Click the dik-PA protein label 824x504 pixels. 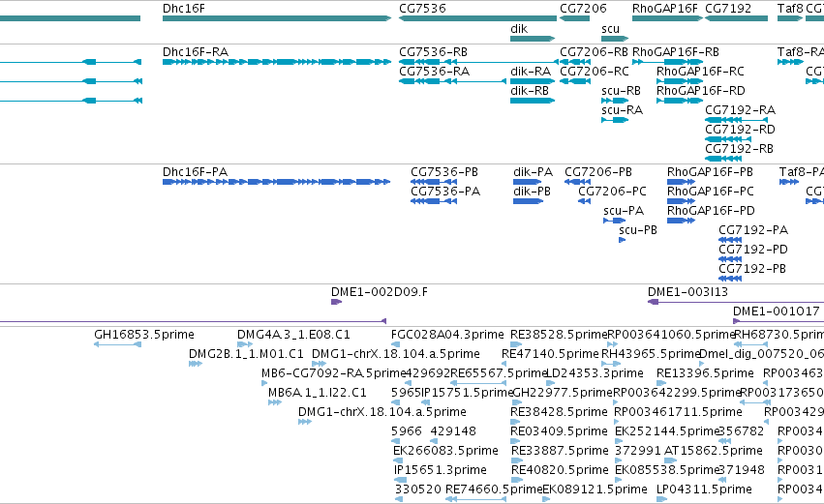click(x=533, y=172)
